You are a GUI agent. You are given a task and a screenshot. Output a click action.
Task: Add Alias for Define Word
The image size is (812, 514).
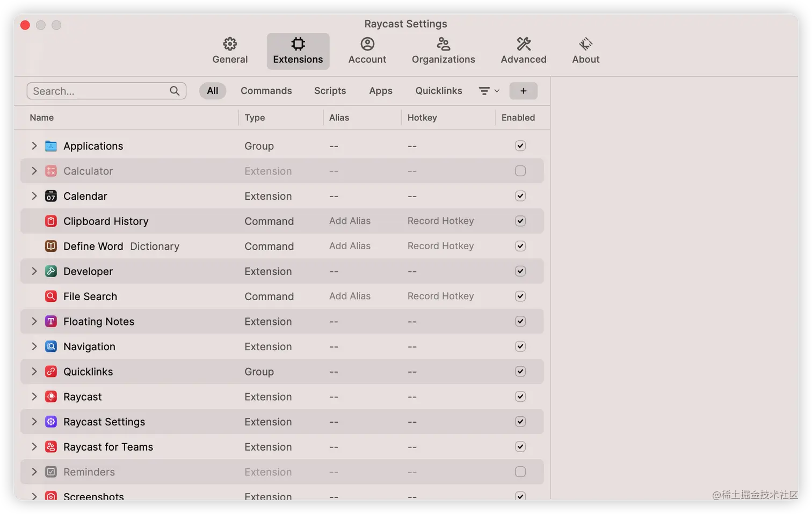[x=350, y=246]
